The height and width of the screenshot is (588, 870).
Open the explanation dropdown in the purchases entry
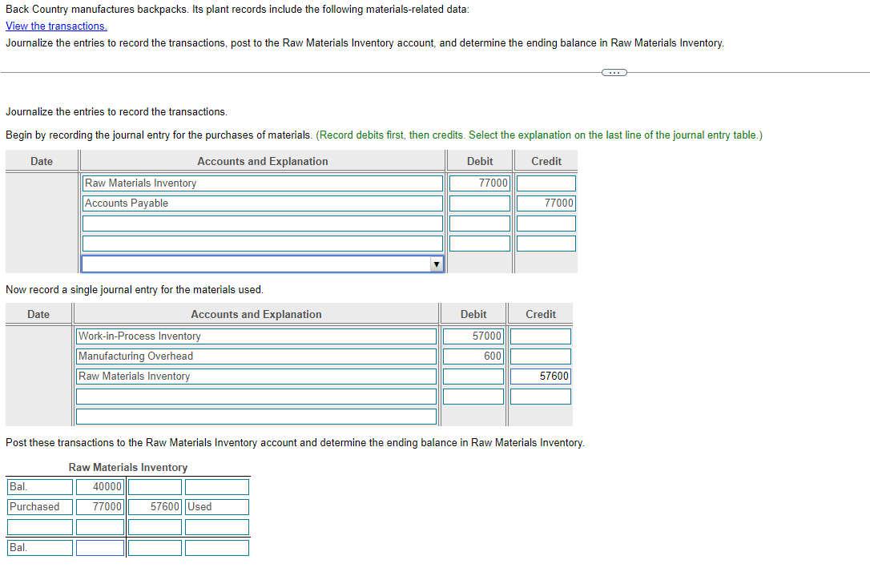437,263
